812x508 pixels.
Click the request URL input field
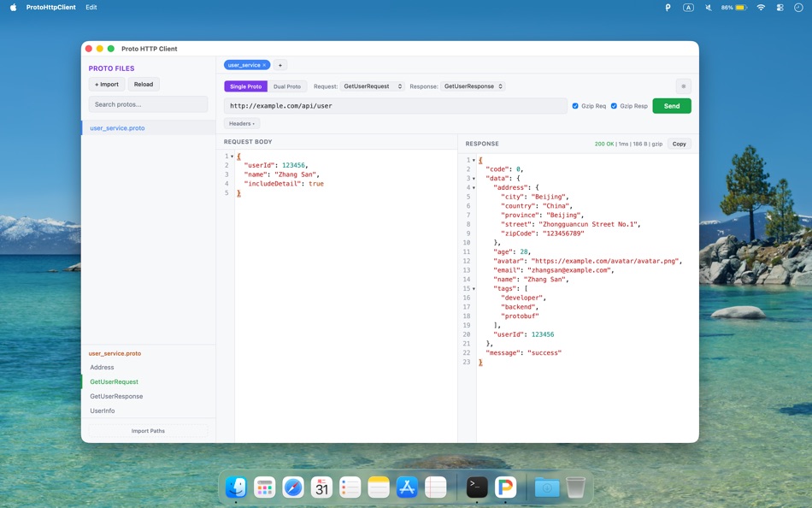(396, 106)
